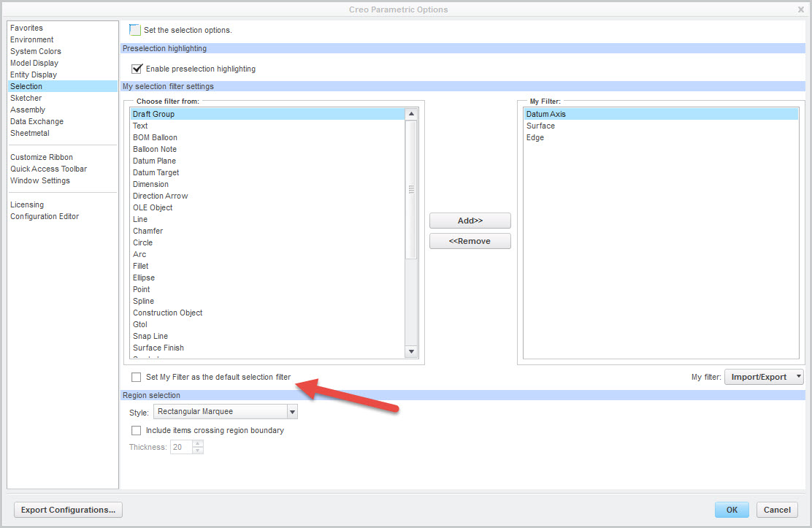The width and height of the screenshot is (812, 528).
Task: Open the Style Rectangular Marquee dropdown
Action: (293, 412)
